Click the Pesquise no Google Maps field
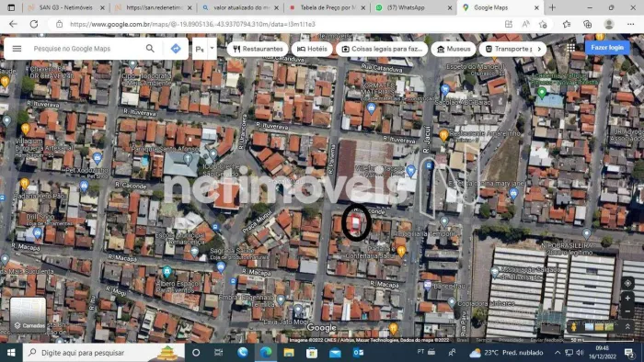Image resolution: width=644 pixels, height=362 pixels. [x=86, y=49]
